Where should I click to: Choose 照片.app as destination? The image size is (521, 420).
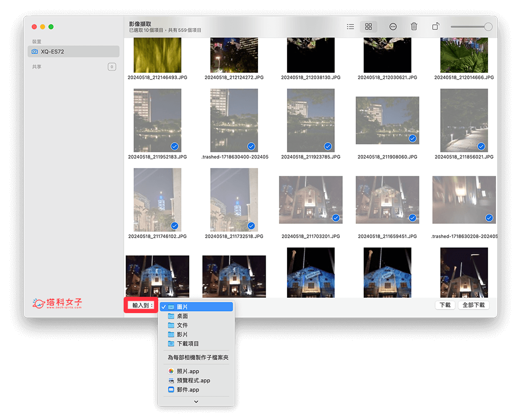[x=196, y=371]
